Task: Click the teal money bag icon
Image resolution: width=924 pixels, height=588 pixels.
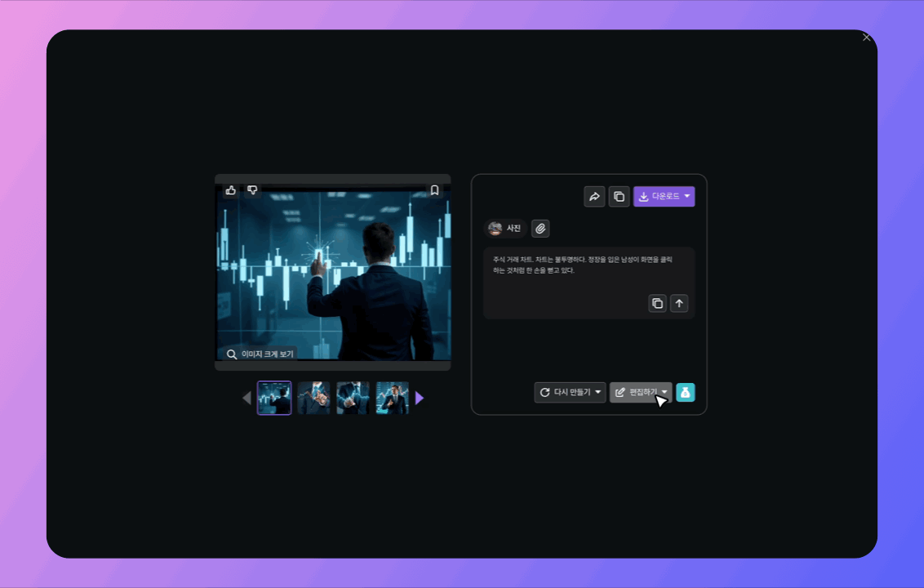Action: pos(686,393)
